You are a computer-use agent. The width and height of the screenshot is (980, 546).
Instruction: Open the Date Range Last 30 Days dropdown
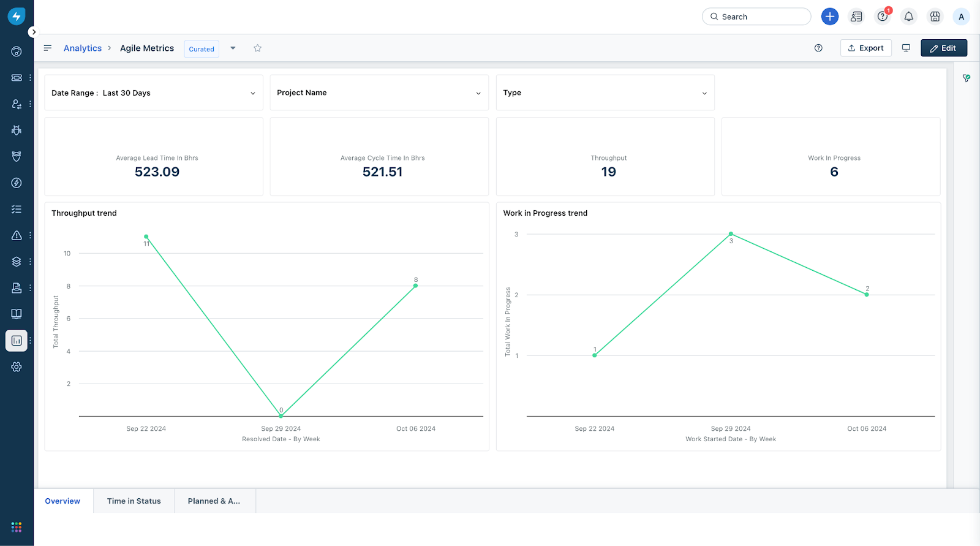coord(154,93)
